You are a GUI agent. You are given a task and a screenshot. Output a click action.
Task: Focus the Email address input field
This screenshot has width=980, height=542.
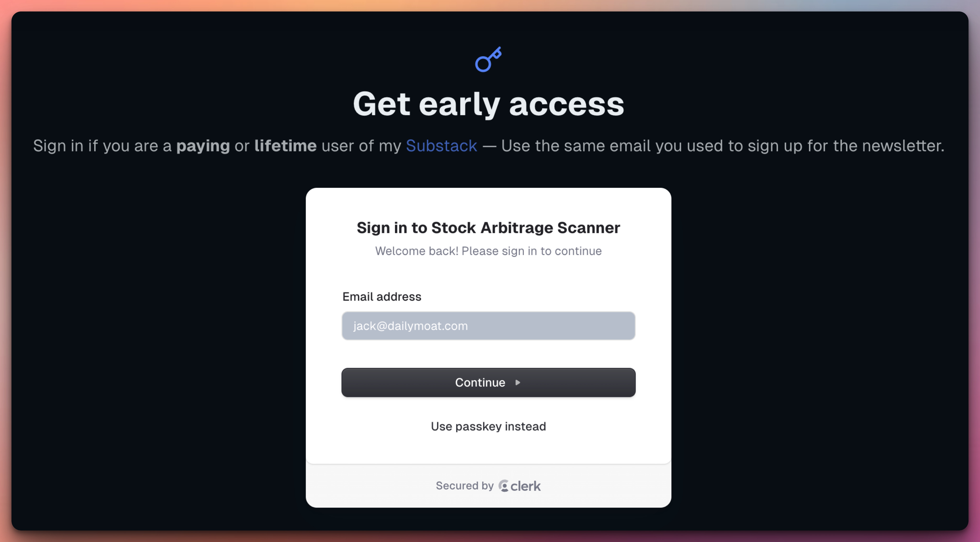(x=489, y=326)
